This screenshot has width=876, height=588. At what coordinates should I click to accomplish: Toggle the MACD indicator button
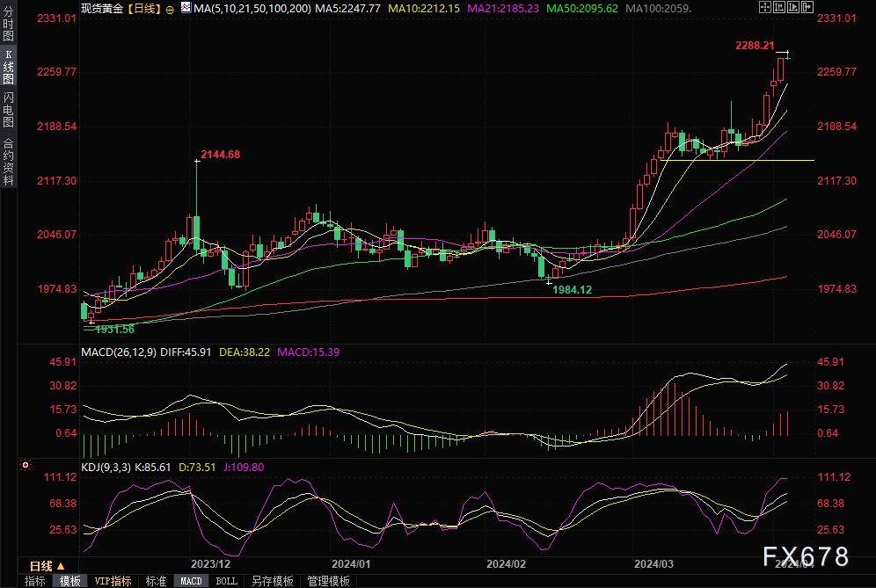(191, 581)
